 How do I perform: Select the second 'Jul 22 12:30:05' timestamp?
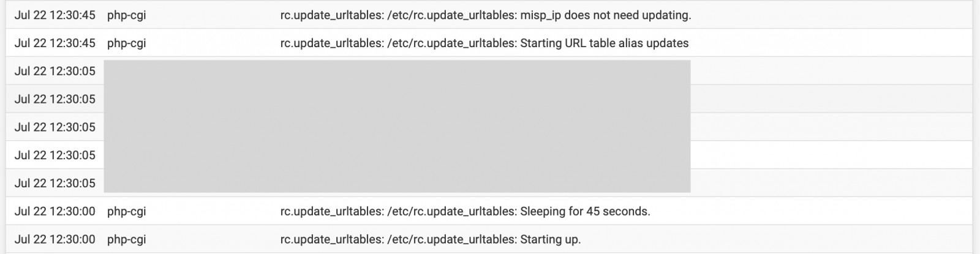pos(55,100)
